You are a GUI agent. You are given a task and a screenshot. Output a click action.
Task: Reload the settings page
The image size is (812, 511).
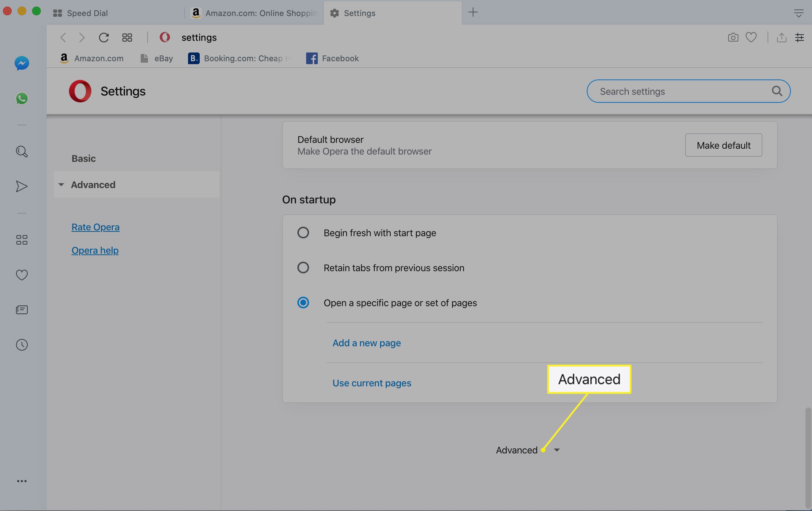pos(104,37)
